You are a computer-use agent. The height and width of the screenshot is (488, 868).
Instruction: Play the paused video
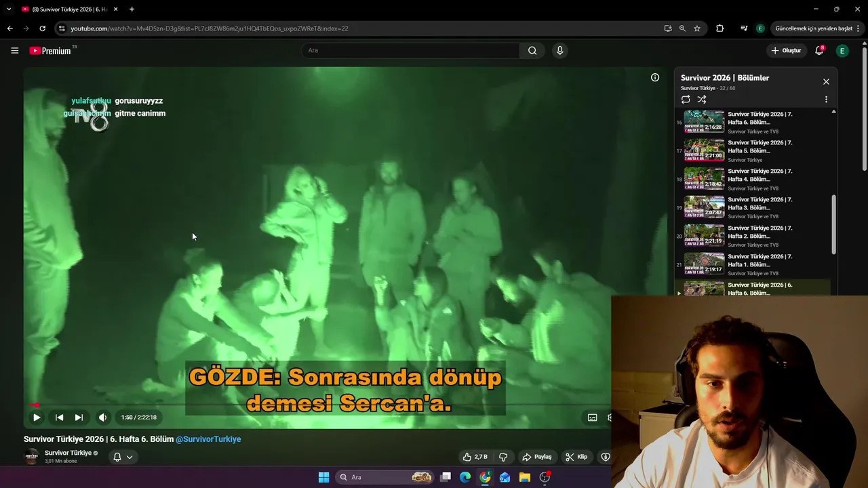pos(37,418)
